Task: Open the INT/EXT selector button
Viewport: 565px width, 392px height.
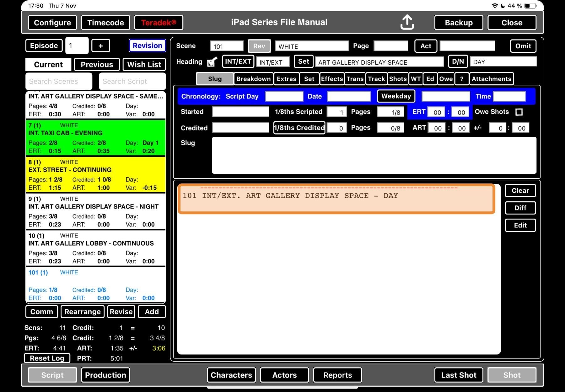Action: 238,61
